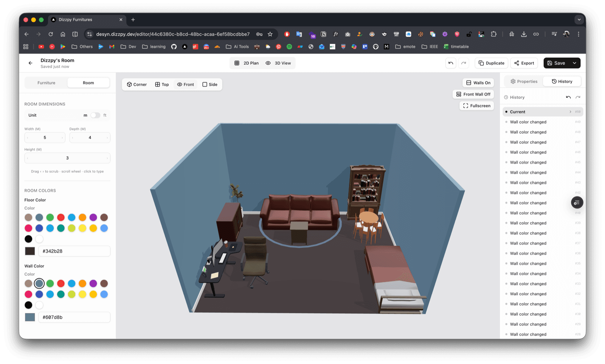Click browser home icon
Image resolution: width=605 pixels, height=364 pixels.
point(63,34)
